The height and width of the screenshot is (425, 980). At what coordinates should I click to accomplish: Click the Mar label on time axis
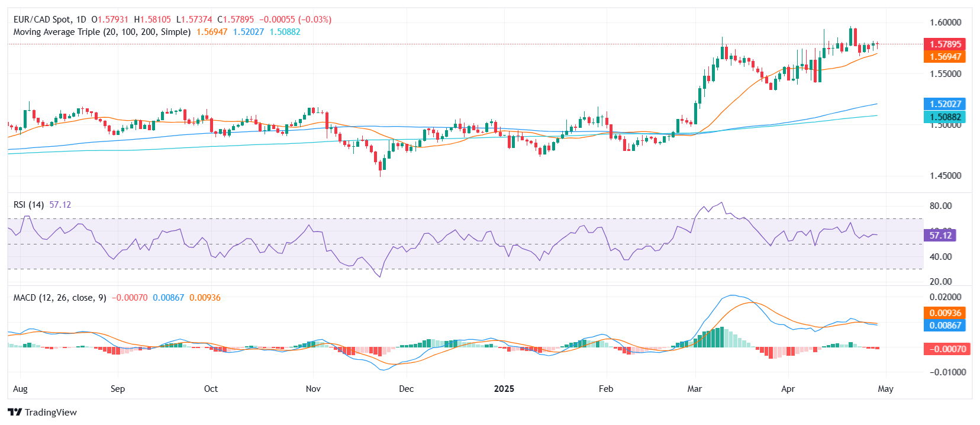[694, 389]
